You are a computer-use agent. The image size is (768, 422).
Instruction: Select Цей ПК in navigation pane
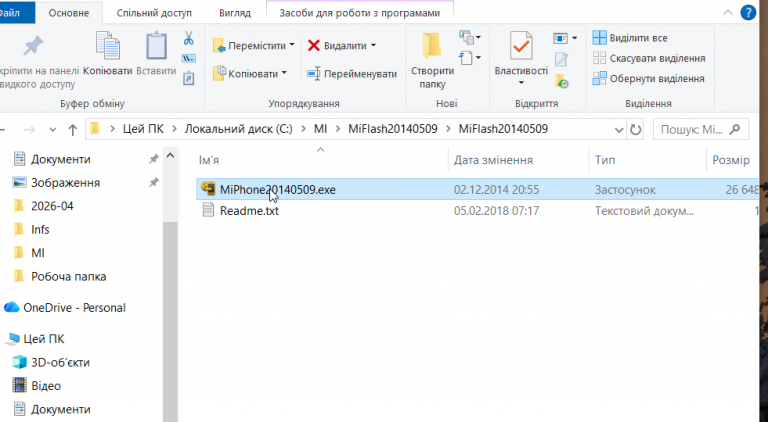tap(44, 339)
